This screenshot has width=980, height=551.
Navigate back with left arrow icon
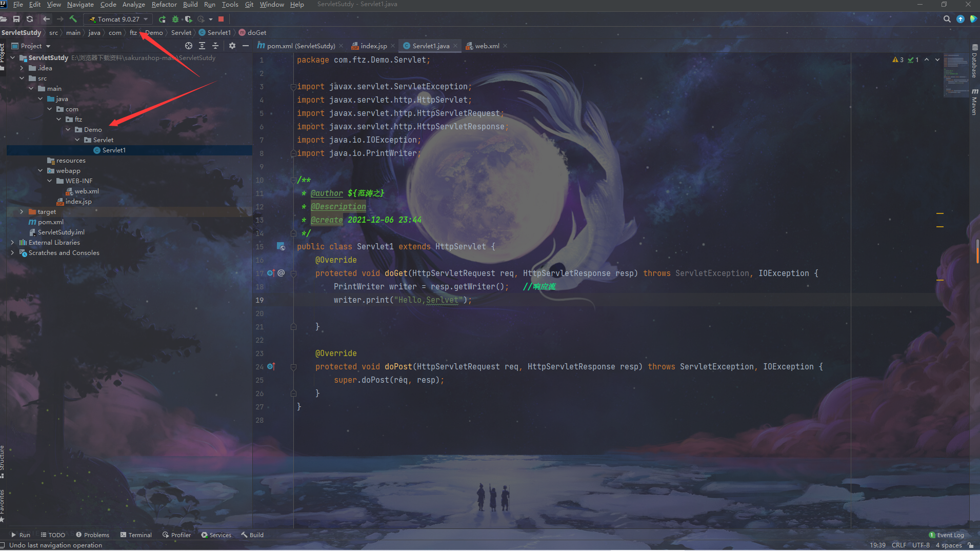click(x=46, y=19)
